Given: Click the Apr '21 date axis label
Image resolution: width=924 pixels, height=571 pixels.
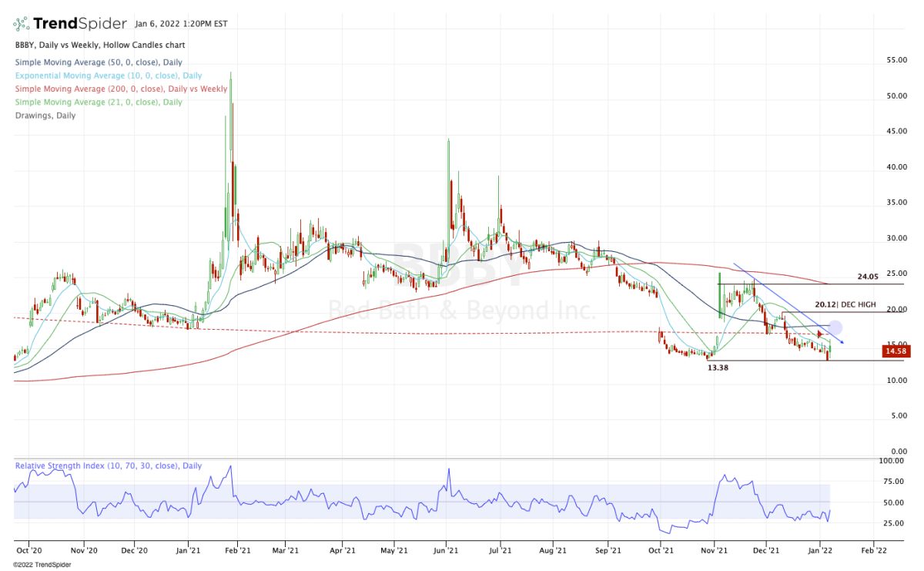Looking at the screenshot, I should (x=342, y=551).
